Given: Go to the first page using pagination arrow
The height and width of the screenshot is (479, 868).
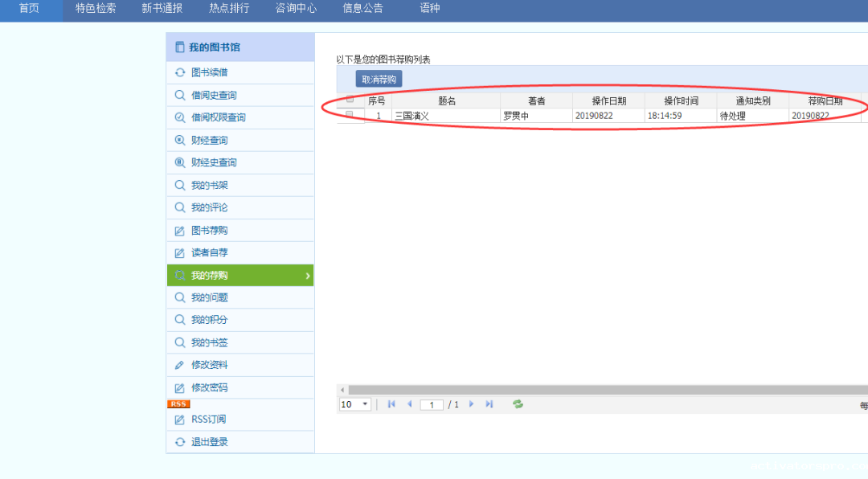Looking at the screenshot, I should tap(391, 404).
